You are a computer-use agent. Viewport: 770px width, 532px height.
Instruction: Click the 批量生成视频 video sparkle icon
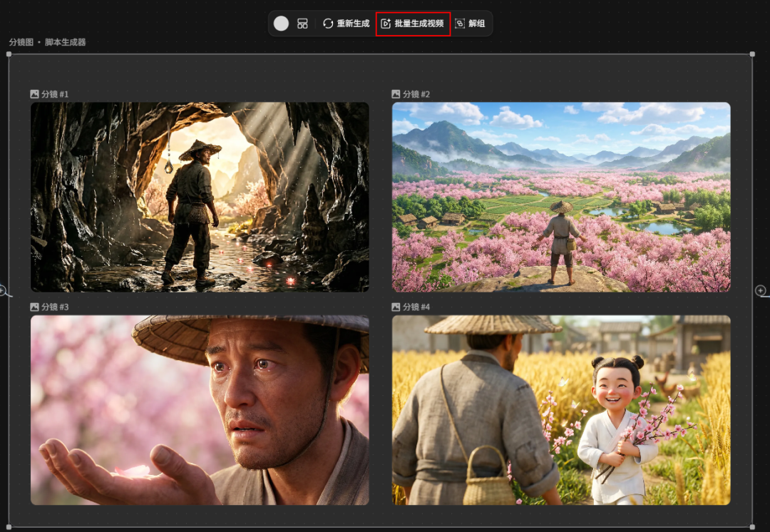click(386, 24)
